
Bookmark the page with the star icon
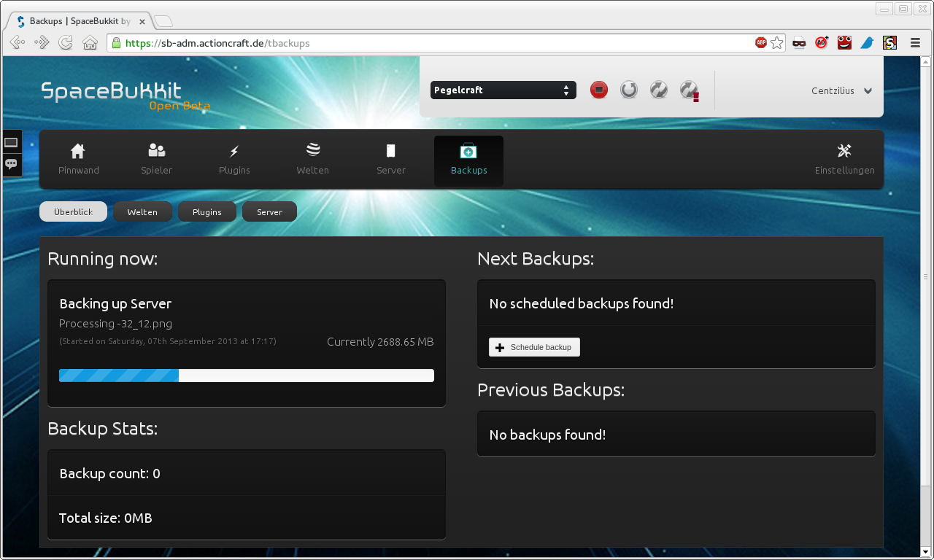tap(777, 43)
